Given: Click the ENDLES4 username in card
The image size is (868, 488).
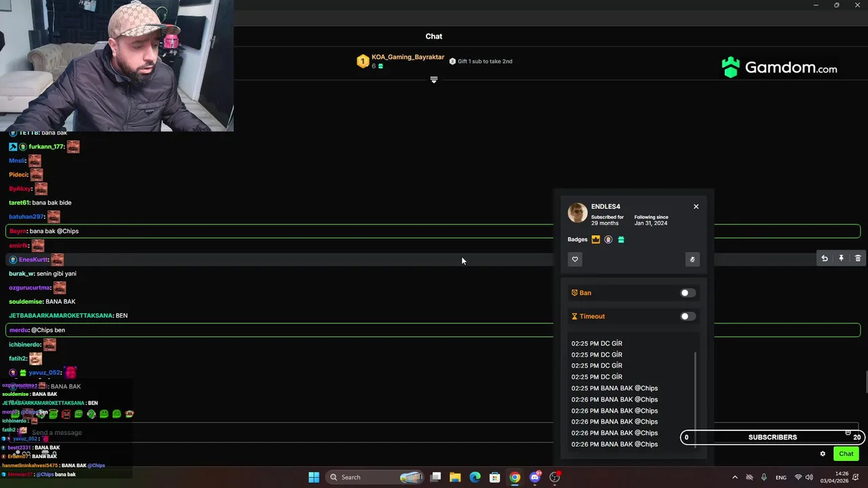Looking at the screenshot, I should (x=606, y=207).
